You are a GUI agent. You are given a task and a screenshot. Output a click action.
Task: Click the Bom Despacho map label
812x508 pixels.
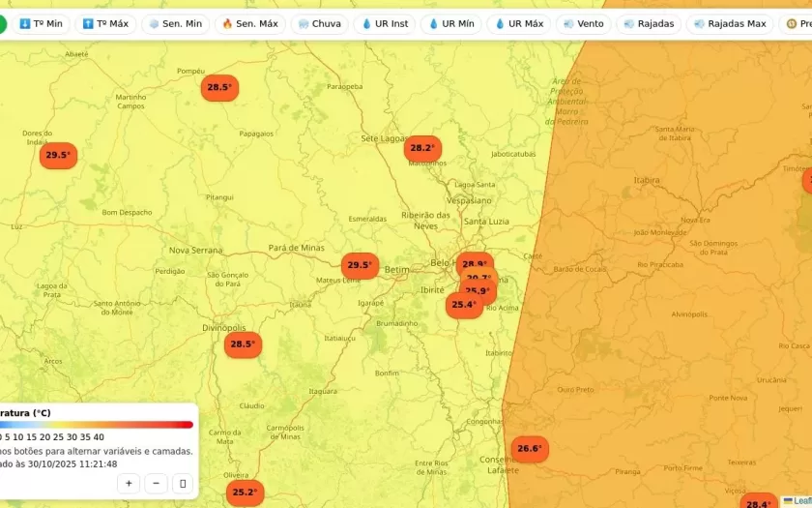127,213
